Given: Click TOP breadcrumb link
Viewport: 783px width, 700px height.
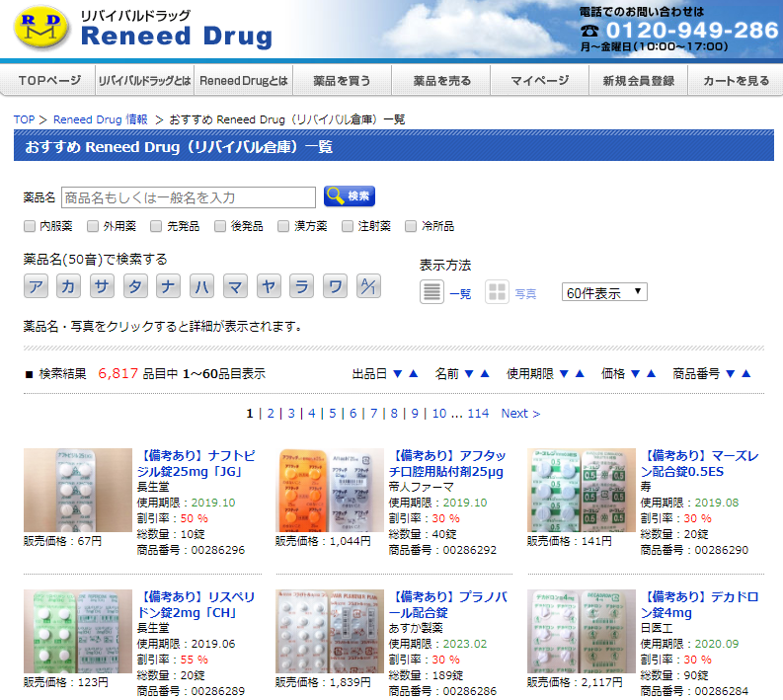Looking at the screenshot, I should click(24, 119).
